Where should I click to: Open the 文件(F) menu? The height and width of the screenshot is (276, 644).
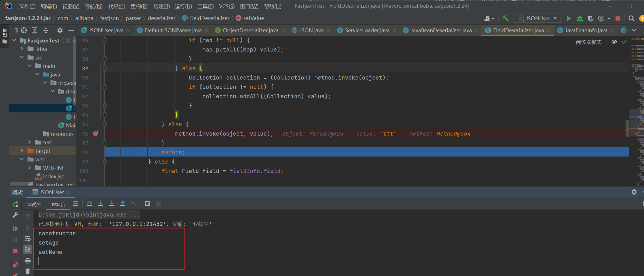tap(27, 6)
